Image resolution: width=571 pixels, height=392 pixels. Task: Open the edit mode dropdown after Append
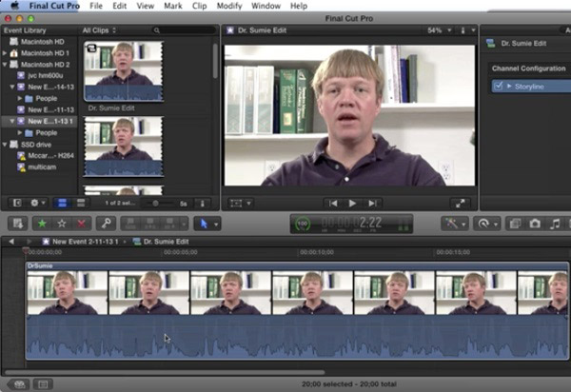click(184, 225)
